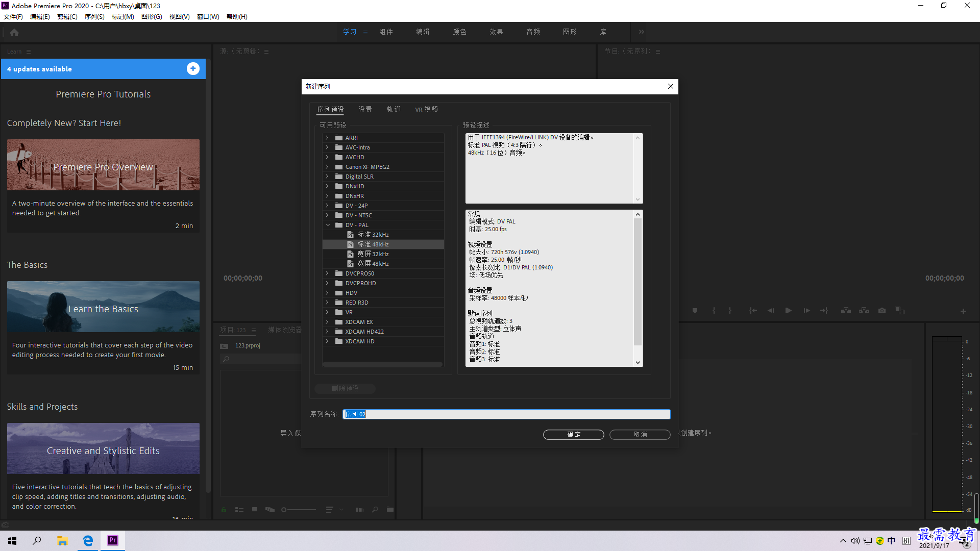Click the Mark Out bracket icon
This screenshot has width=980, height=551.
(730, 310)
